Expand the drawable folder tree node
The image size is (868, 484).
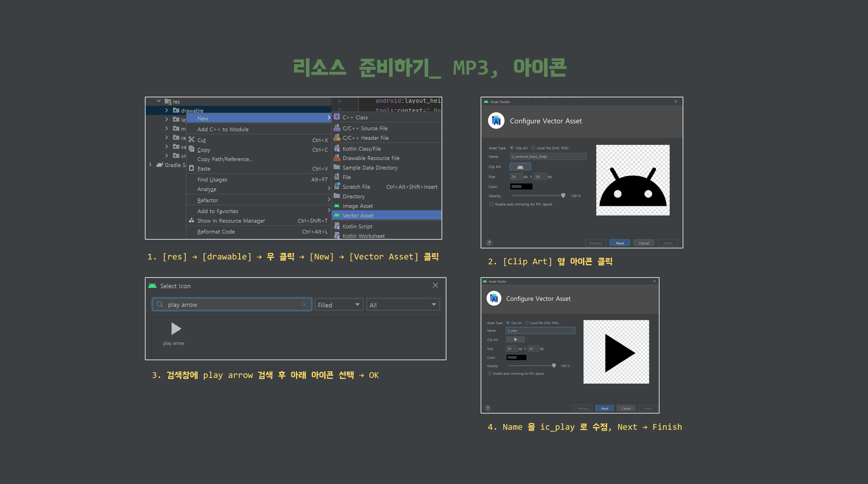tap(166, 110)
